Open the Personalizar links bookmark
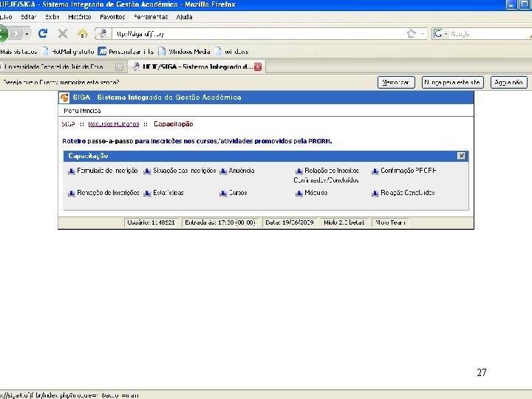This screenshot has height=399, width=532. point(126,52)
